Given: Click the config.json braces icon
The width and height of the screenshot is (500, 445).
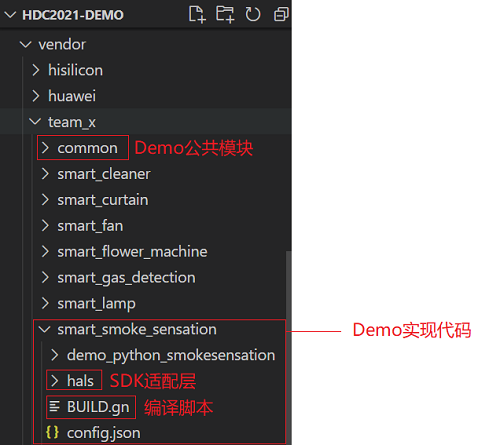Looking at the screenshot, I should click(52, 432).
